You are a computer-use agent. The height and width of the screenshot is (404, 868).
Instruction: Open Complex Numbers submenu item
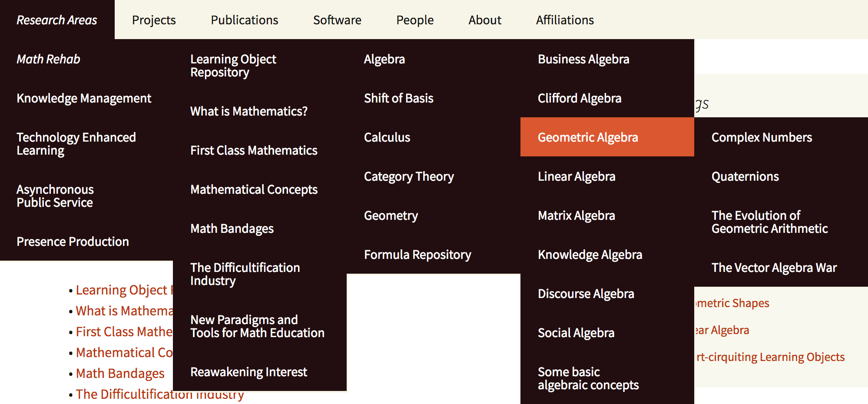click(x=762, y=137)
